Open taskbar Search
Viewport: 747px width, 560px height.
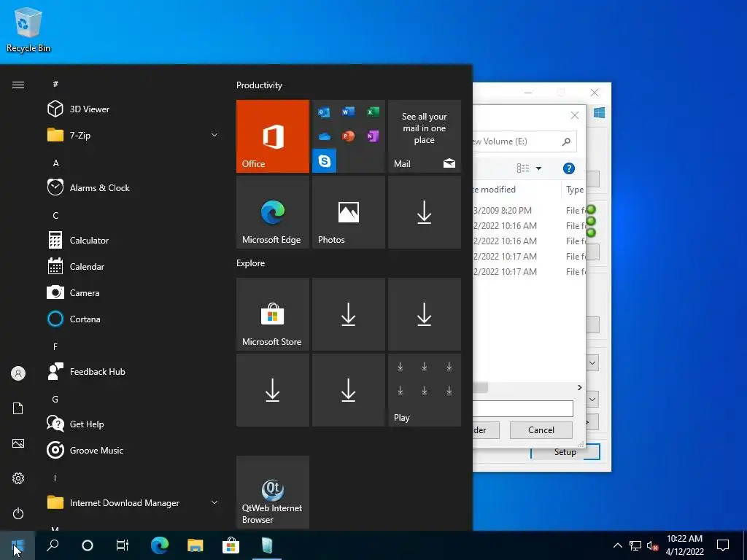pos(53,545)
